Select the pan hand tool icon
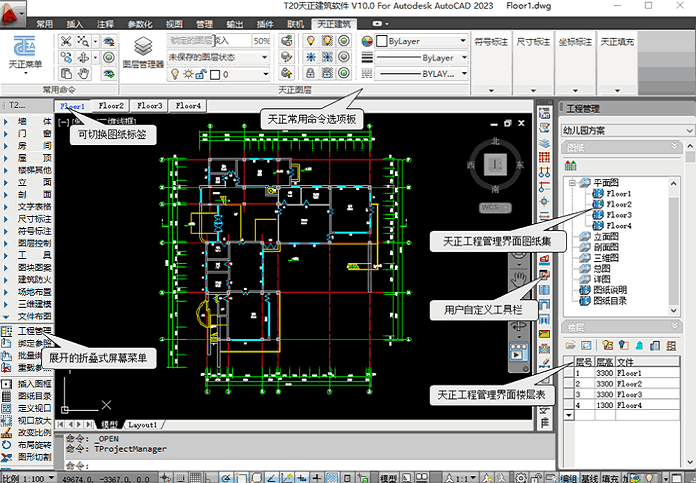The height and width of the screenshot is (483, 696). pos(85,74)
